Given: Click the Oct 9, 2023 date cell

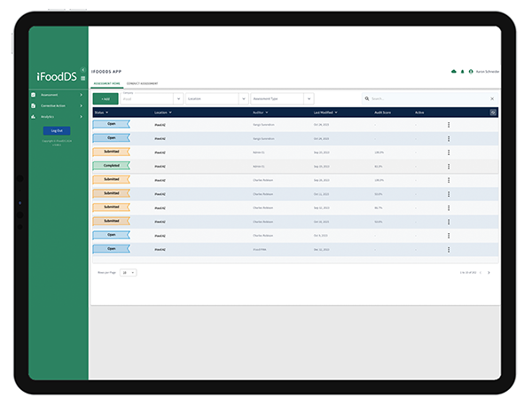Looking at the screenshot, I should 321,236.
